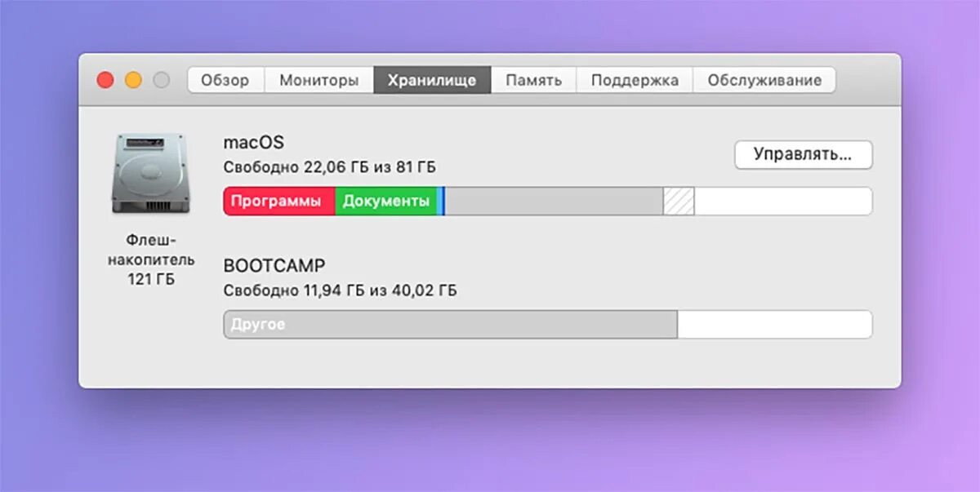Click the text Свободно 11,94 ГБ из 40,02 ГБ

tap(340, 290)
